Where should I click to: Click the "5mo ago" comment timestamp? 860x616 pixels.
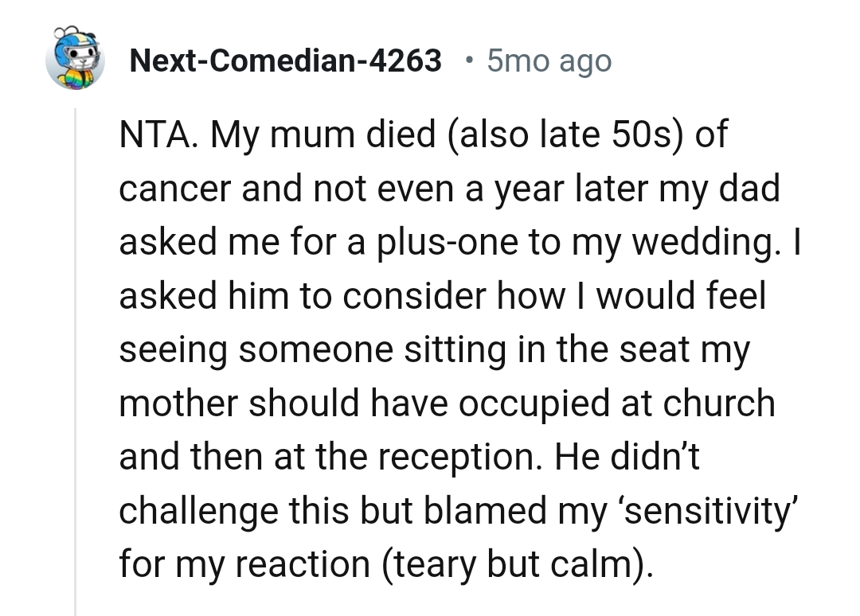coord(549,60)
